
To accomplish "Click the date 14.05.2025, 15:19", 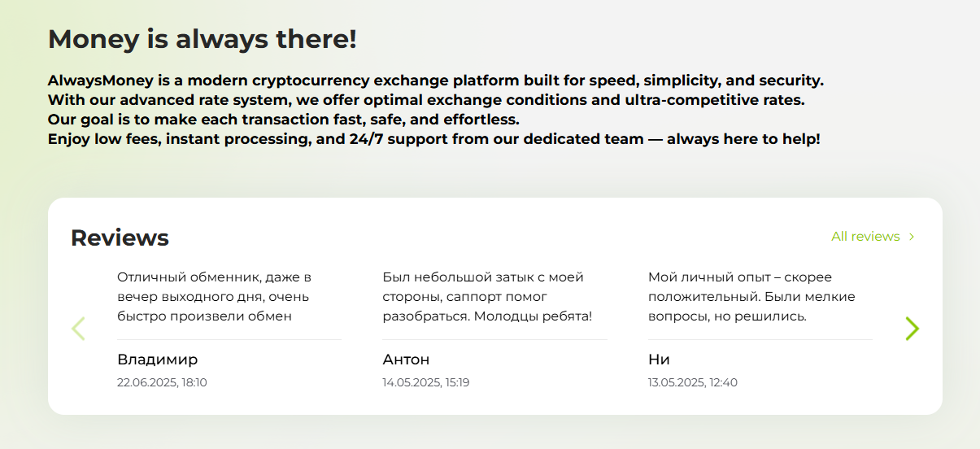I will [x=425, y=382].
